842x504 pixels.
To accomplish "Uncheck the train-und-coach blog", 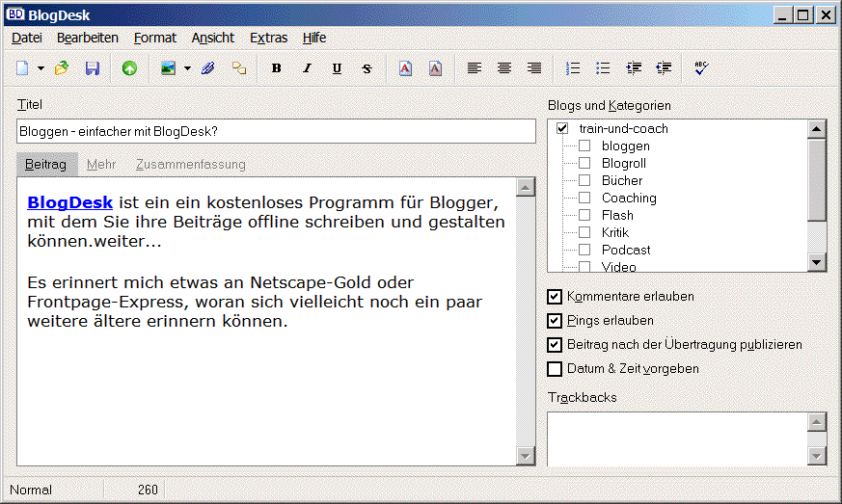I will [x=562, y=128].
